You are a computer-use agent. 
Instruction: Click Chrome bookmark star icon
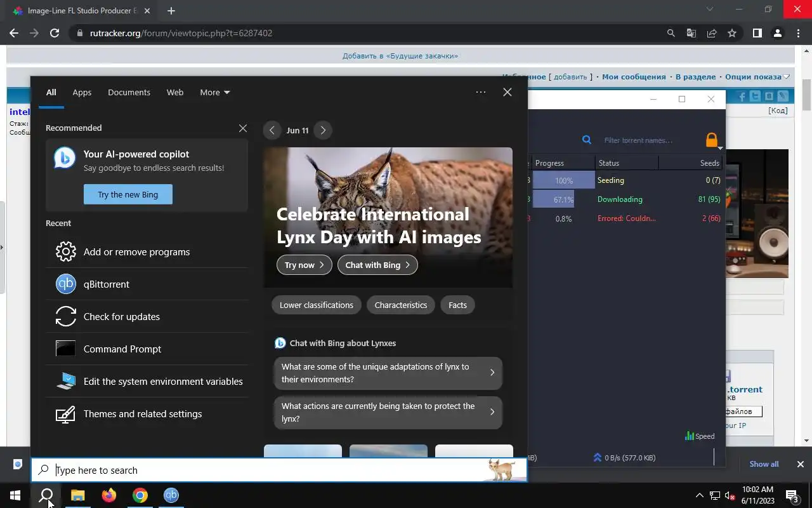pyautogui.click(x=732, y=33)
